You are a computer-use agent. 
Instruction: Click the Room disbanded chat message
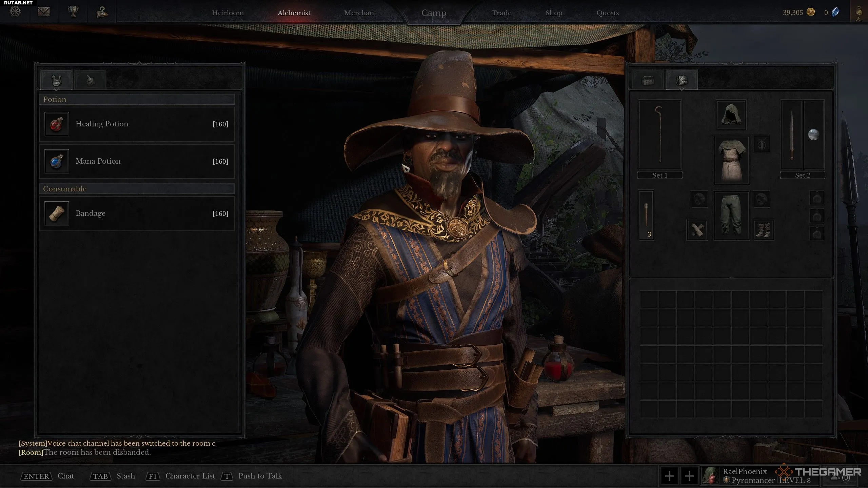(85, 452)
